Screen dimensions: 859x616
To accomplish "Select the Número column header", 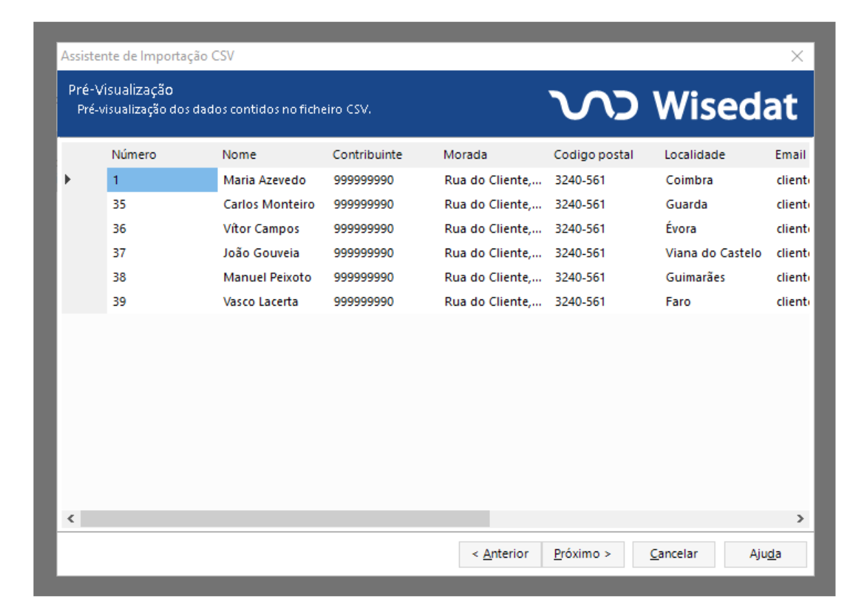I will (134, 155).
